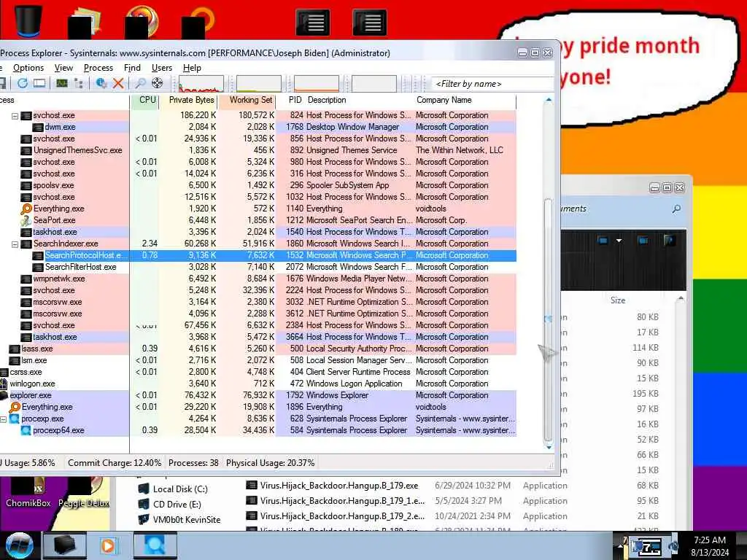Click the Processes: 38 status bar entry
Image resolution: width=747 pixels, height=560 pixels.
(193, 463)
